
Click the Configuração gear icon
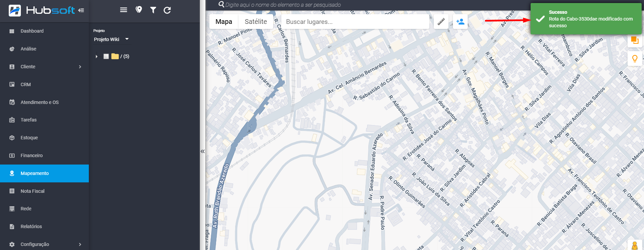(x=12, y=244)
